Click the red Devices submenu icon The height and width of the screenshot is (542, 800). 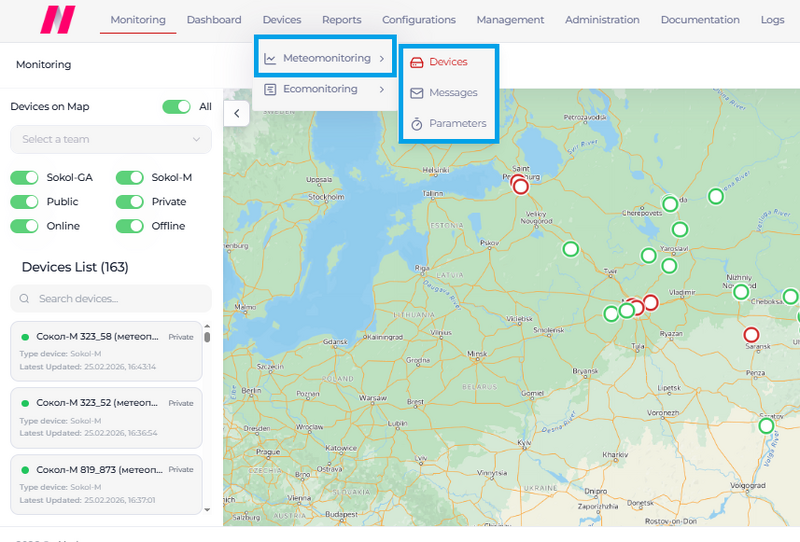click(x=417, y=62)
